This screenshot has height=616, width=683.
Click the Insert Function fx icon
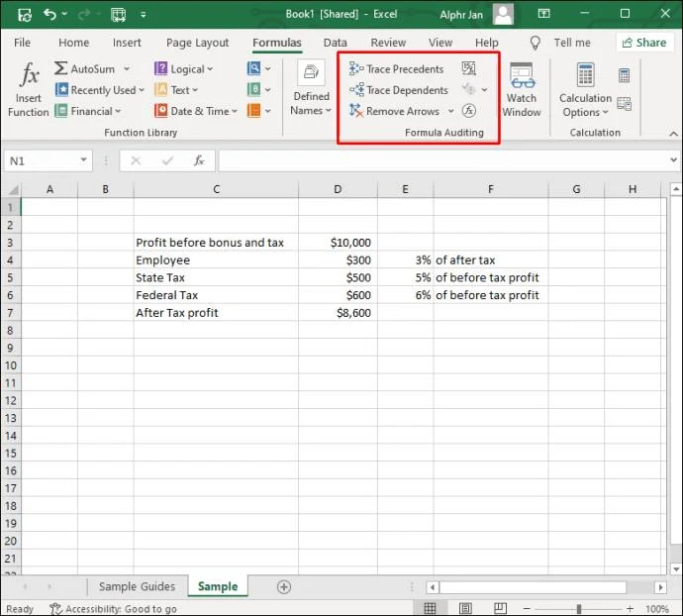[29, 74]
